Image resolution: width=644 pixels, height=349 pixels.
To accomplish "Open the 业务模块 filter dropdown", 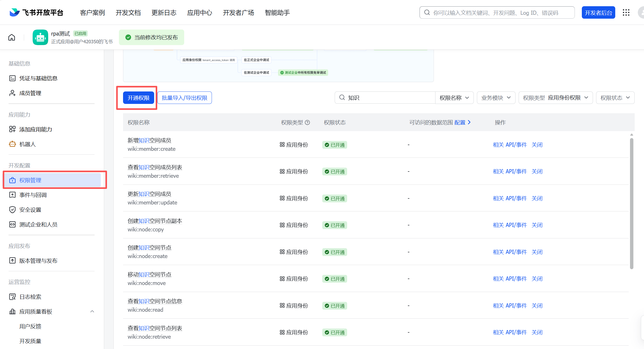I will click(x=496, y=98).
